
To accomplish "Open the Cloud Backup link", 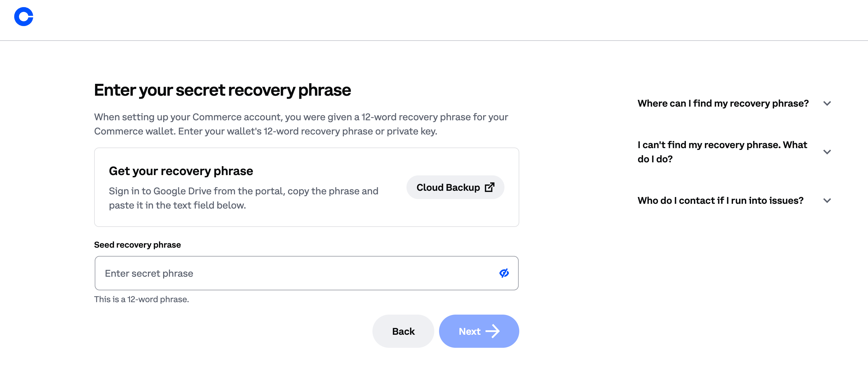I will (455, 187).
